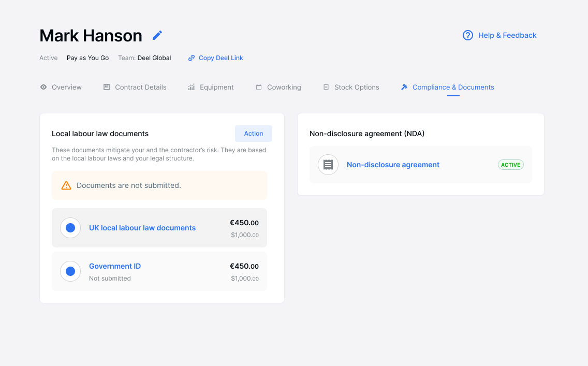Switch to the Coworking tab
This screenshot has height=366, width=588.
[x=284, y=87]
